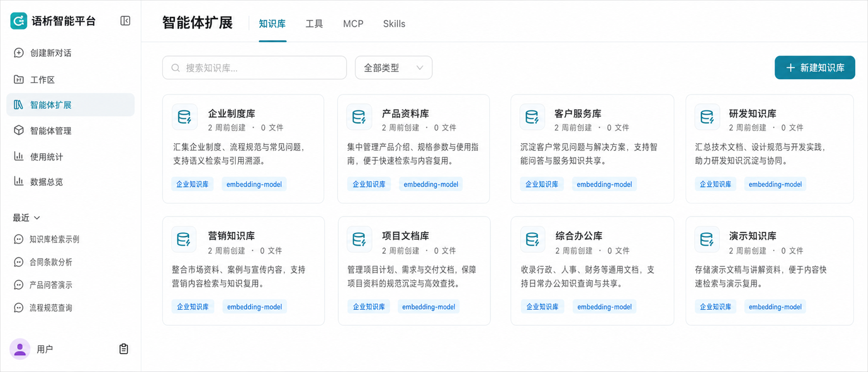Click the 新建知识库 button
Viewport: 868px width, 372px height.
[x=815, y=67]
